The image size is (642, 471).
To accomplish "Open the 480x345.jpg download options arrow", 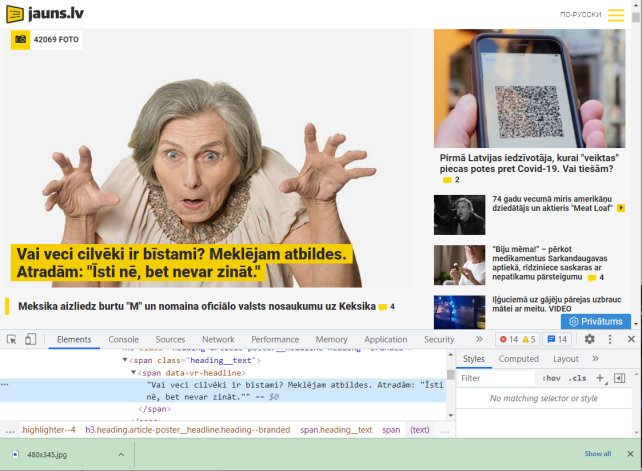I will (x=121, y=454).
